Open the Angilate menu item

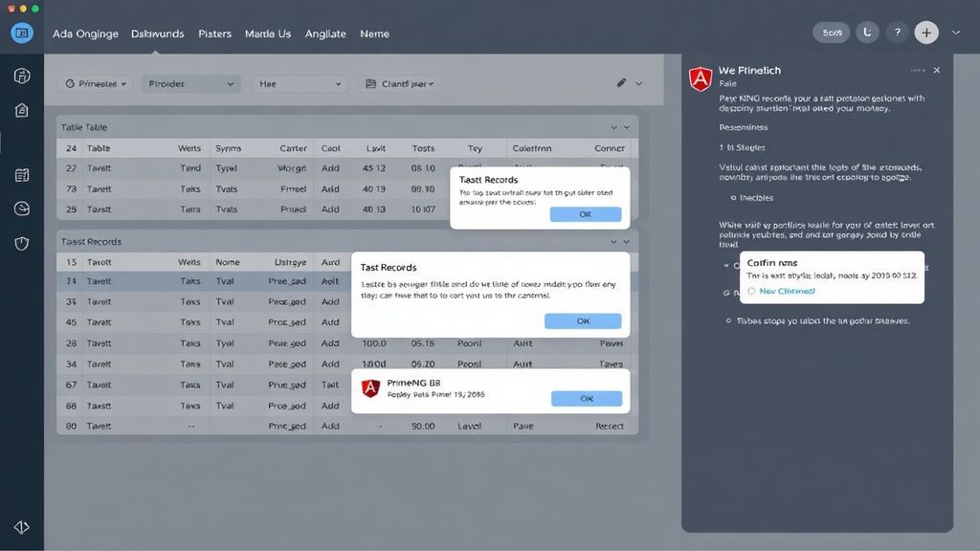[325, 33]
